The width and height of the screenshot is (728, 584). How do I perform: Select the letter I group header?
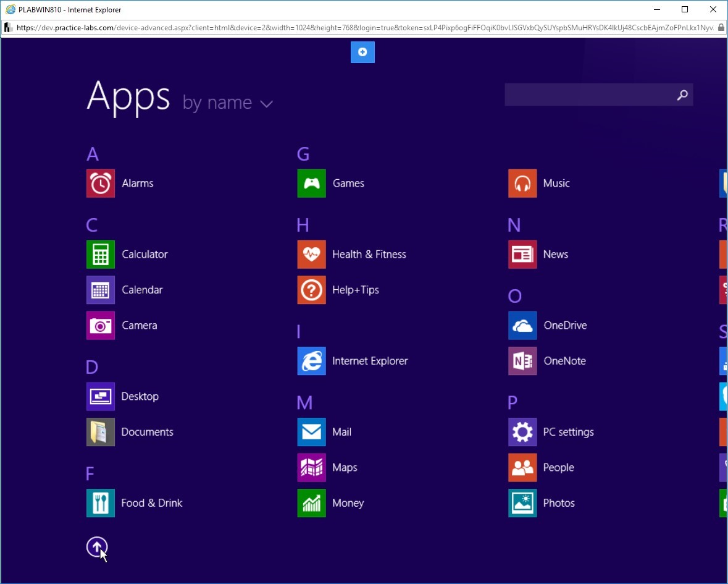pyautogui.click(x=298, y=332)
